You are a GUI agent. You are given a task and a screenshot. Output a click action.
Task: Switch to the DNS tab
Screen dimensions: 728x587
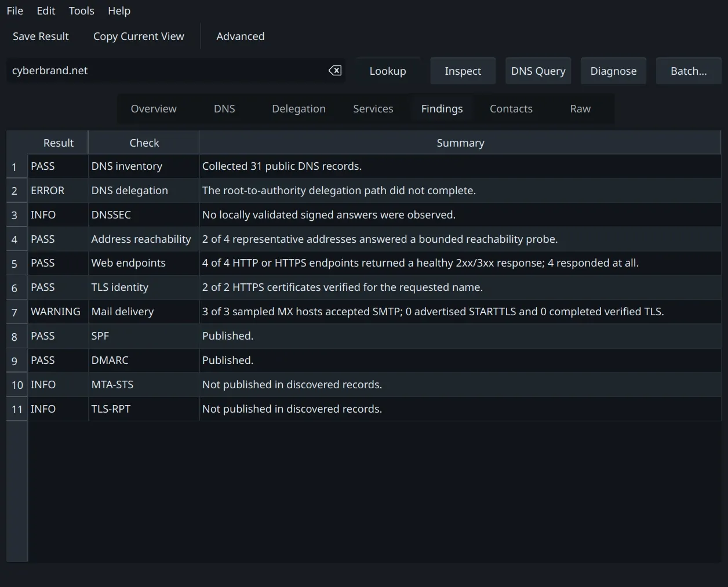click(x=224, y=109)
